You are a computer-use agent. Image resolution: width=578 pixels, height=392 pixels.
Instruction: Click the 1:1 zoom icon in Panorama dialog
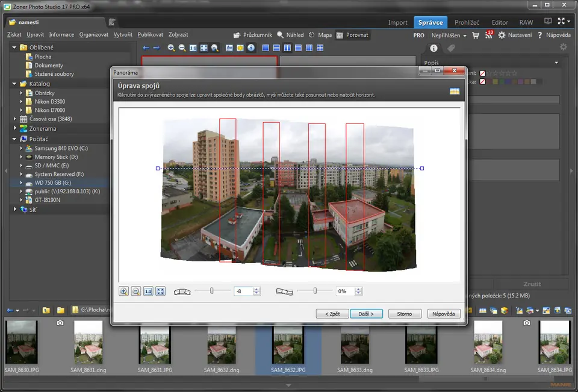(148, 291)
